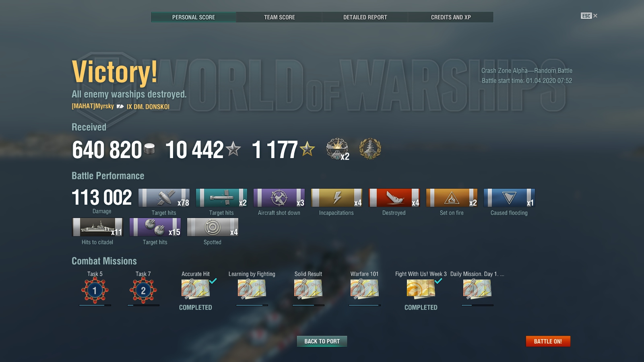Viewport: 644px width, 362px height.
Task: Close the results screen with ESC
Action: 589,16
